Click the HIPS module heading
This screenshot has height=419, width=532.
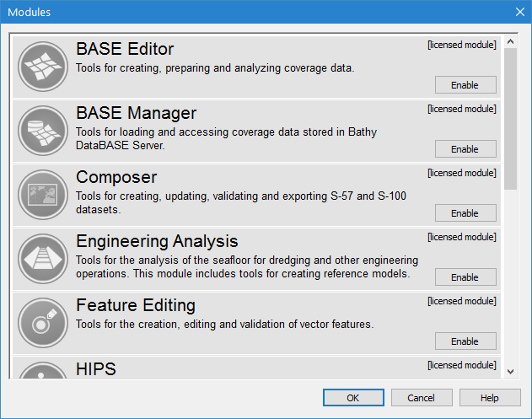pyautogui.click(x=96, y=369)
